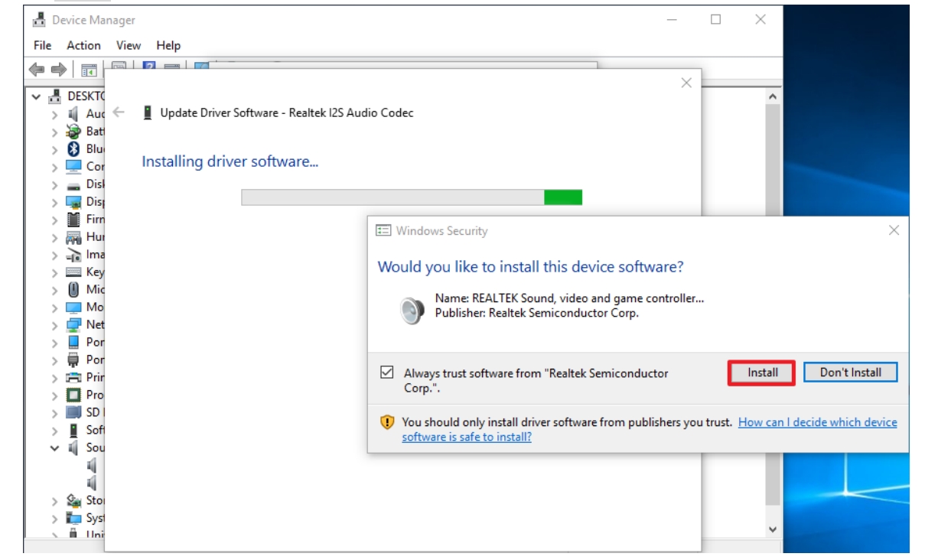The height and width of the screenshot is (560, 938).
Task: Click the driver installation progress bar
Action: tap(412, 197)
